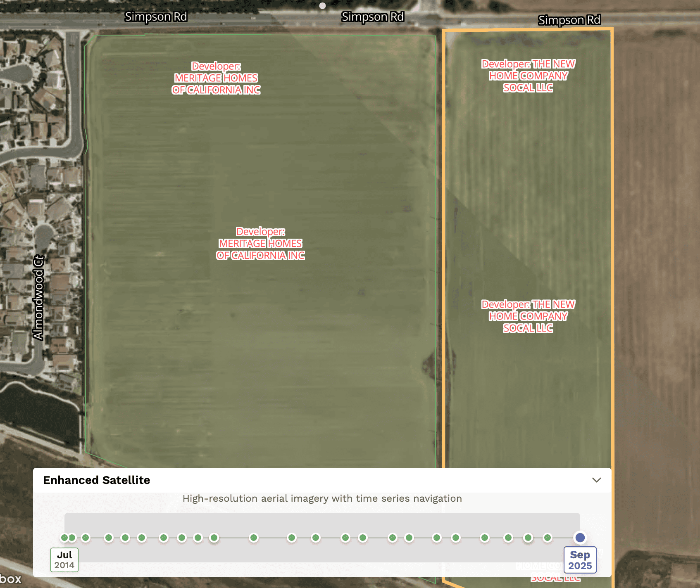Select the first timeline dot above Jul 2014
Screen dimensions: 700x588
64,538
